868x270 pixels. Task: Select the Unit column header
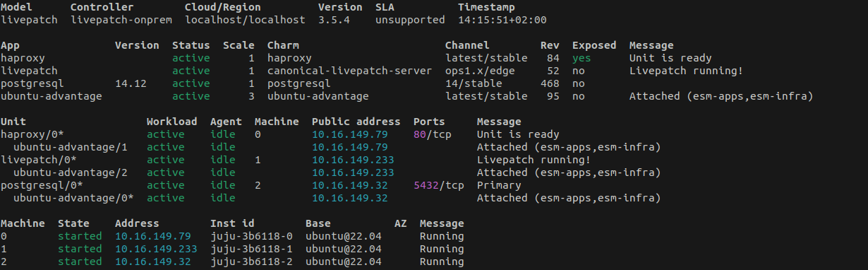point(13,122)
